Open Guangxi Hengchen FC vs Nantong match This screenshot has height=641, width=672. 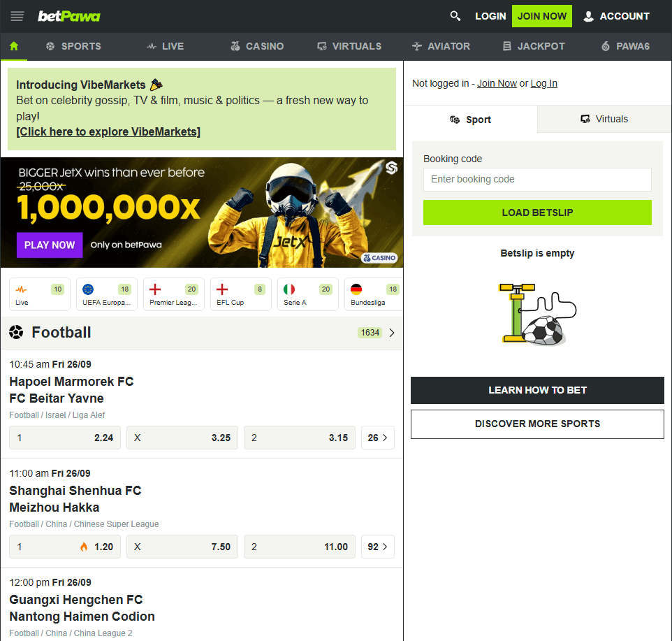tap(82, 608)
